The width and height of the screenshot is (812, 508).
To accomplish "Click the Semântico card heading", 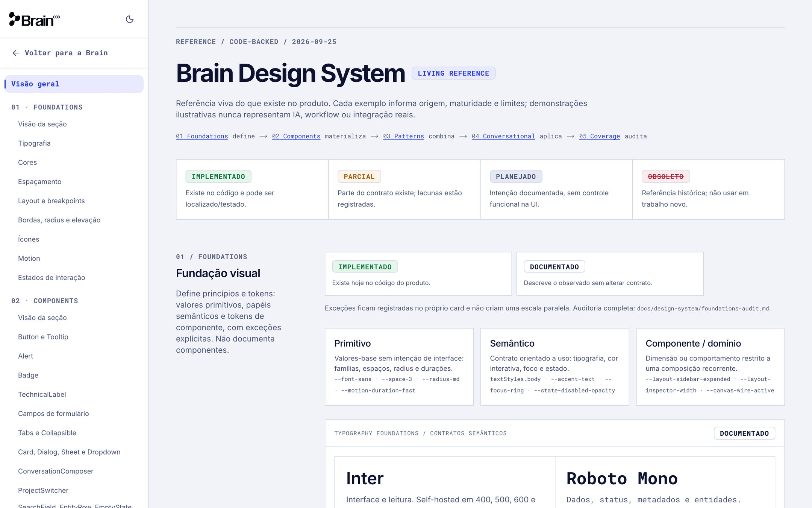I will (512, 344).
